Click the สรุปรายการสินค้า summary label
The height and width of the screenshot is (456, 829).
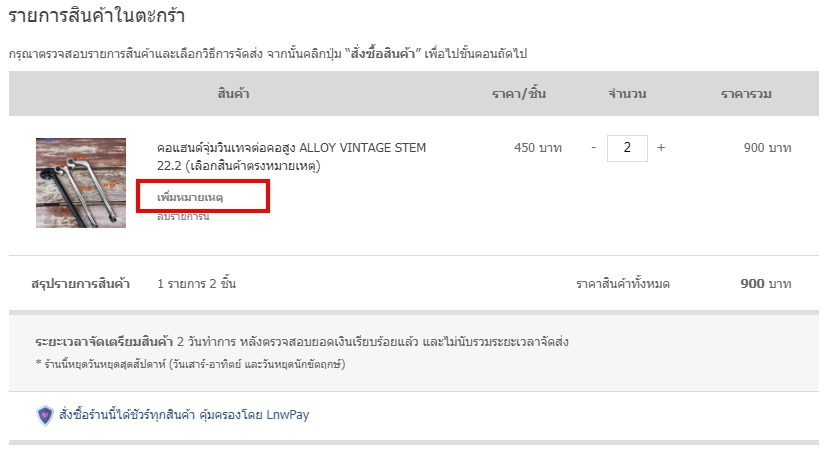tap(80, 284)
